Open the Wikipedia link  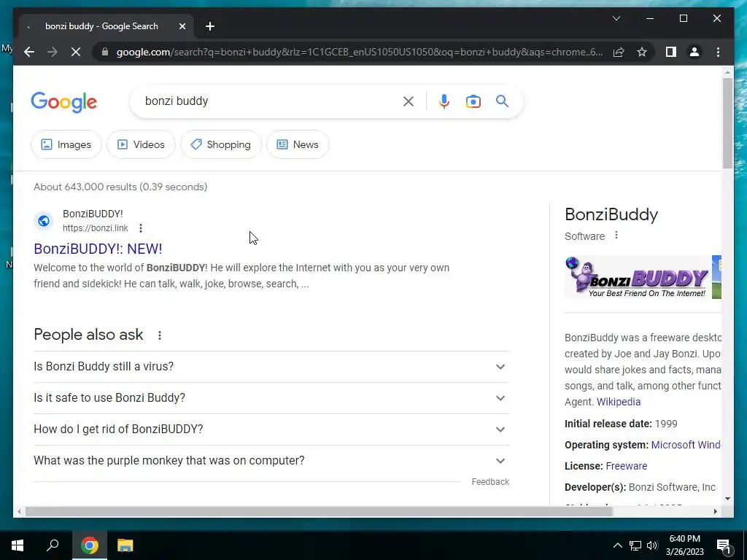[619, 402]
